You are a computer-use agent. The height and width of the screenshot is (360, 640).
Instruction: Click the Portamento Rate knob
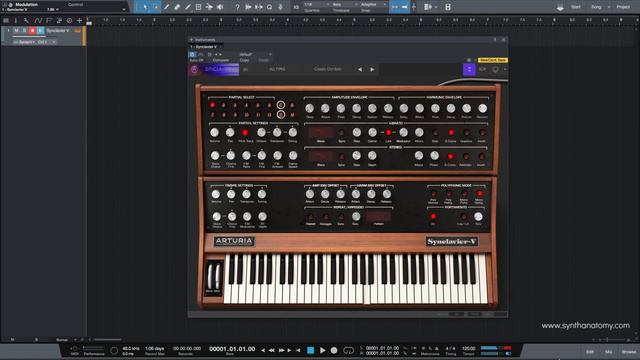[478, 217]
